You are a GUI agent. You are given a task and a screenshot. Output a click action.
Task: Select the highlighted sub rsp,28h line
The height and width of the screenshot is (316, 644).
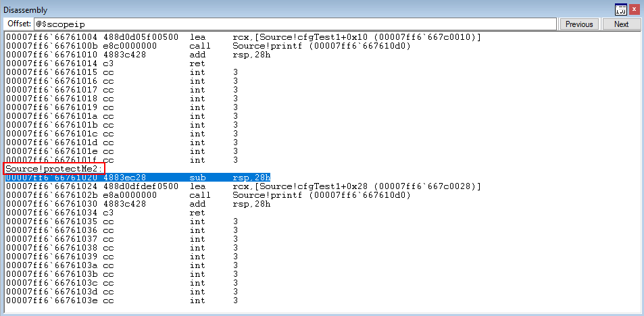(138, 178)
